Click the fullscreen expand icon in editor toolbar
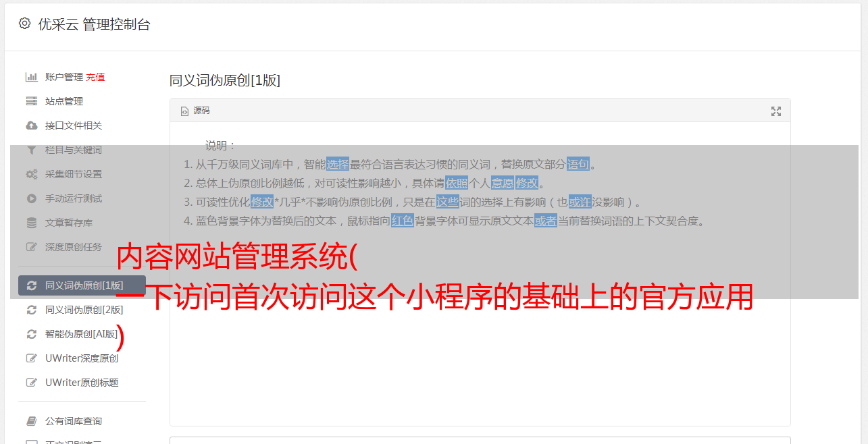The height and width of the screenshot is (444, 868). click(776, 111)
